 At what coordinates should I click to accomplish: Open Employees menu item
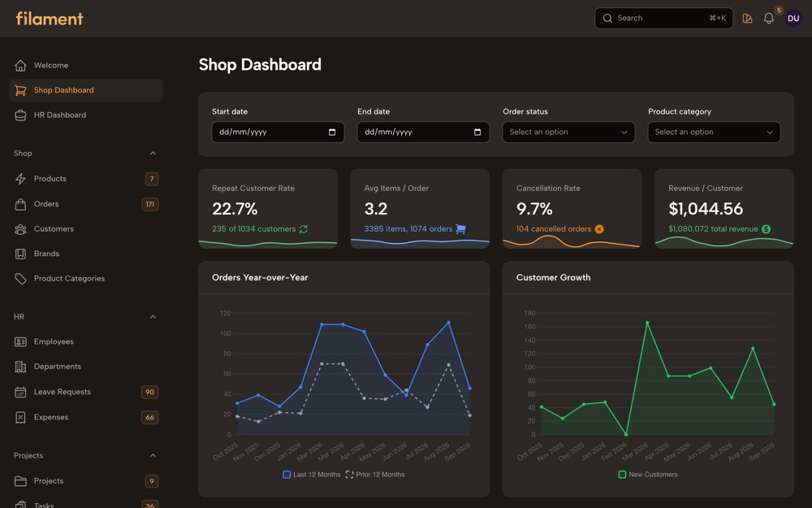click(x=86, y=341)
